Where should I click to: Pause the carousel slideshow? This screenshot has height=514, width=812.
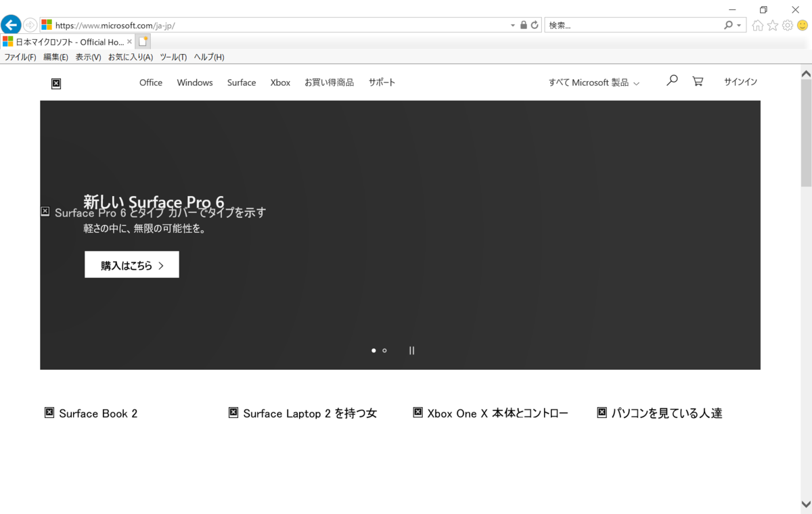(x=411, y=350)
